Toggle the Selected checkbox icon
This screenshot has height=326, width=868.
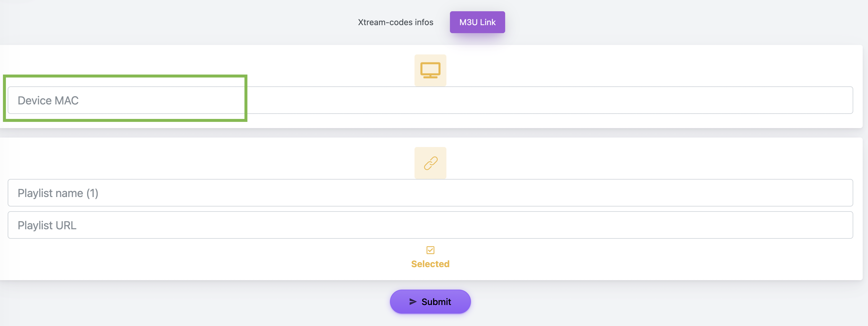430,250
